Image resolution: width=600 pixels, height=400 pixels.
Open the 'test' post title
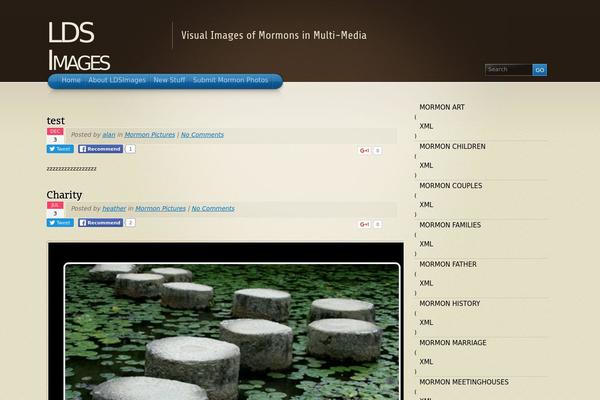pos(56,121)
